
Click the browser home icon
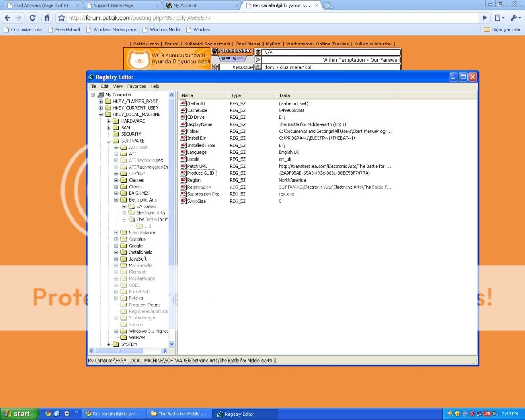point(47,18)
